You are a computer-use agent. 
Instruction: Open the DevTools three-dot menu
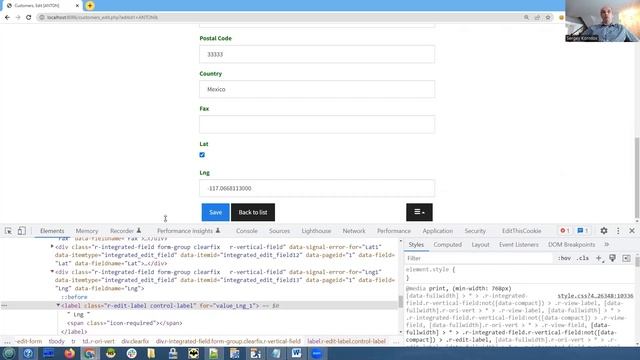pyautogui.click(x=618, y=231)
